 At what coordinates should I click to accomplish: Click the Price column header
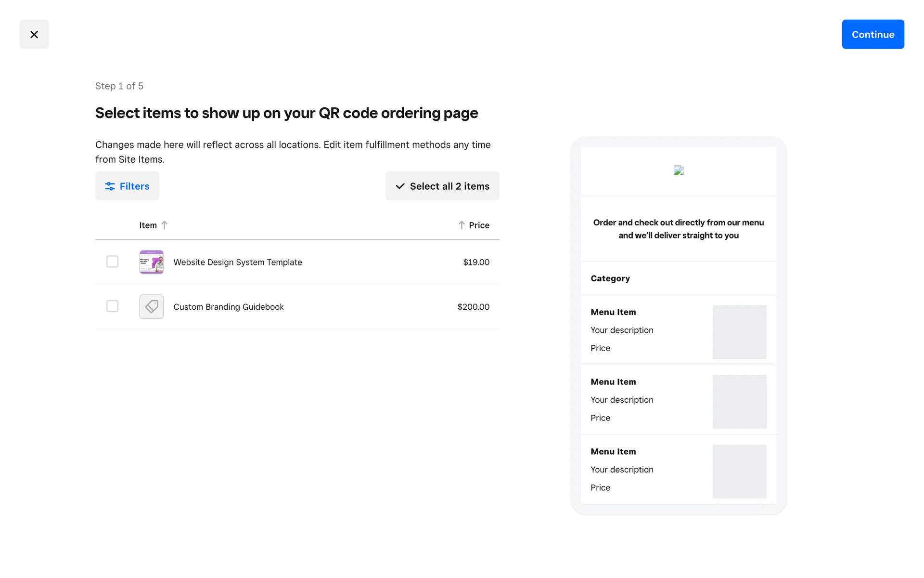point(479,225)
